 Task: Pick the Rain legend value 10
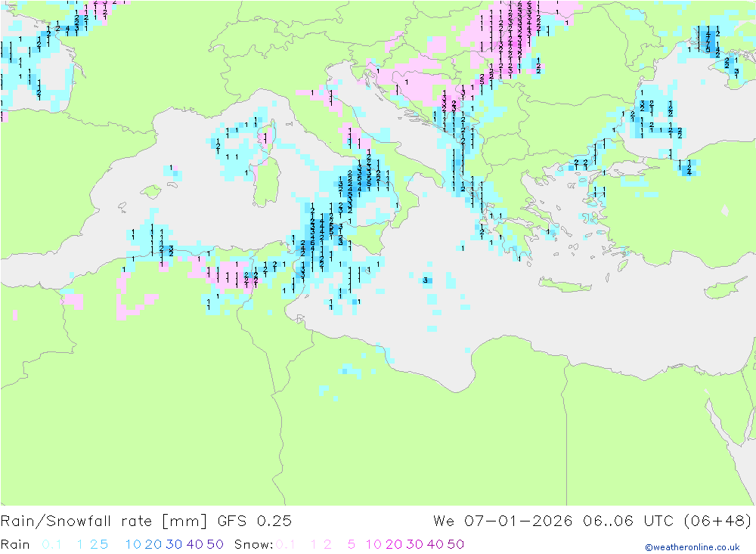[x=133, y=544]
